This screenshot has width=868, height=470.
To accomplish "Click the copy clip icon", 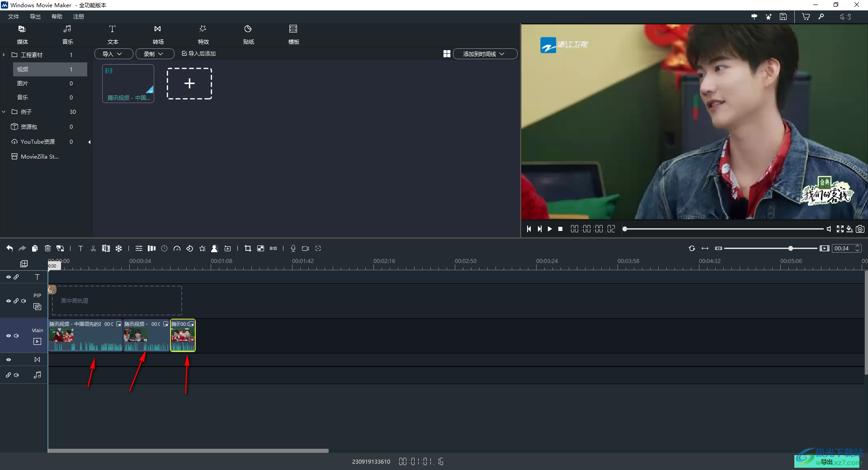I will point(35,248).
